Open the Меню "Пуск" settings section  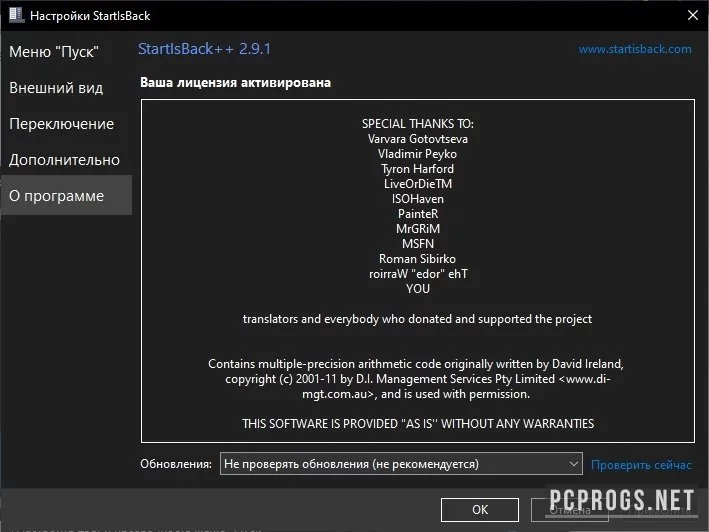tap(54, 52)
